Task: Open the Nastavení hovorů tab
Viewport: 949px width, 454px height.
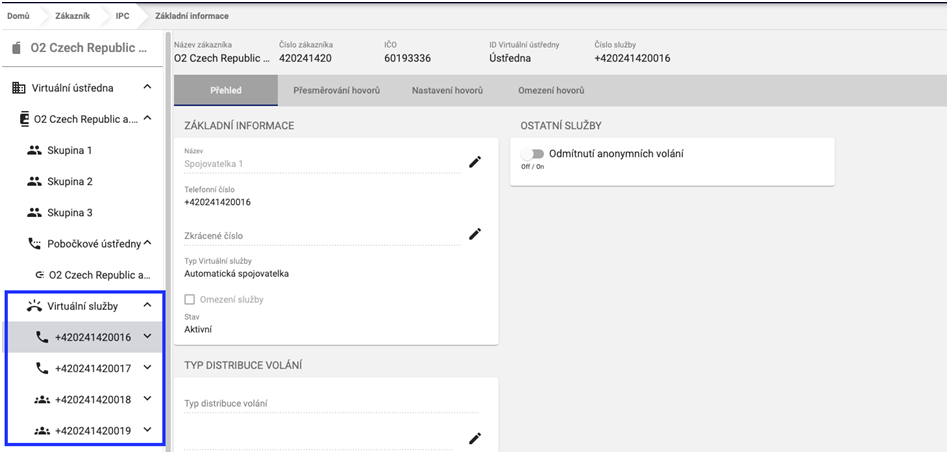Action: [447, 91]
